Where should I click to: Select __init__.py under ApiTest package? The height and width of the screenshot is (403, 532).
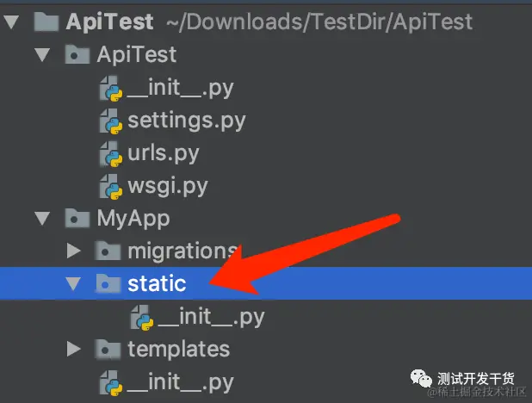180,89
